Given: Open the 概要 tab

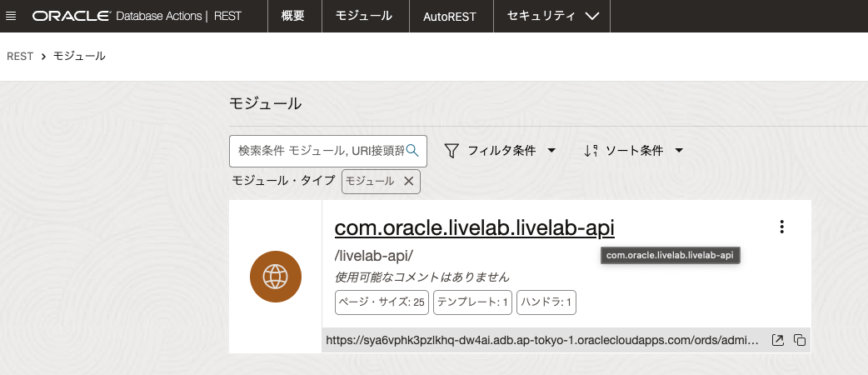Looking at the screenshot, I should pyautogui.click(x=293, y=16).
